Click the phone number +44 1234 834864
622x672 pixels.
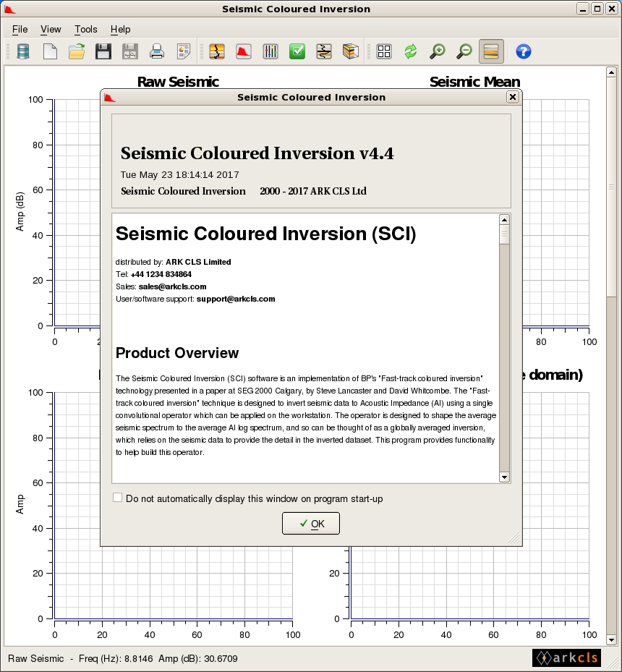[x=161, y=274]
